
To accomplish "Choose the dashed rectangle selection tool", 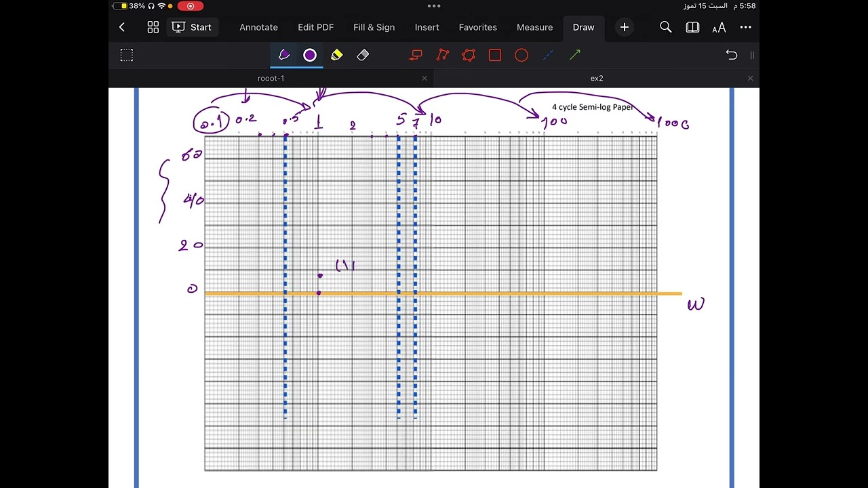I will (x=127, y=55).
